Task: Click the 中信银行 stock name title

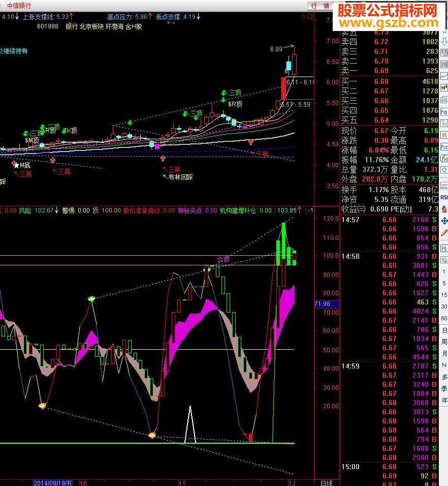Action: coord(19,6)
